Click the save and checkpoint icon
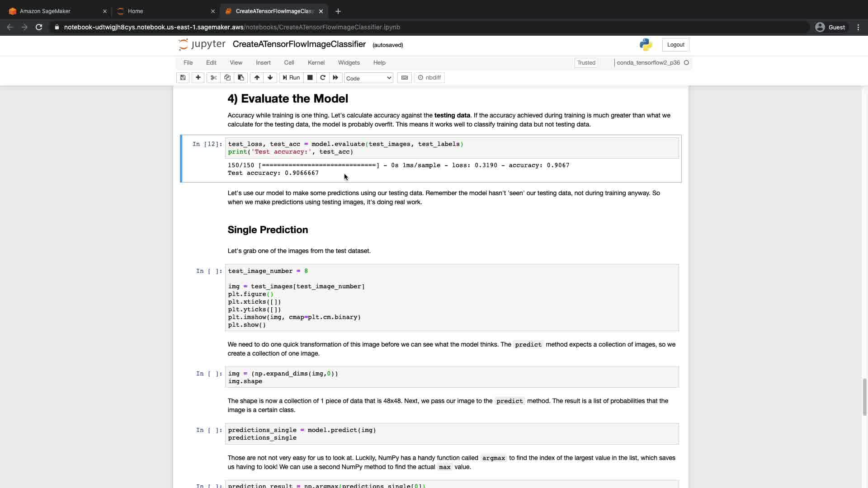The width and height of the screenshot is (868, 488). 183,78
